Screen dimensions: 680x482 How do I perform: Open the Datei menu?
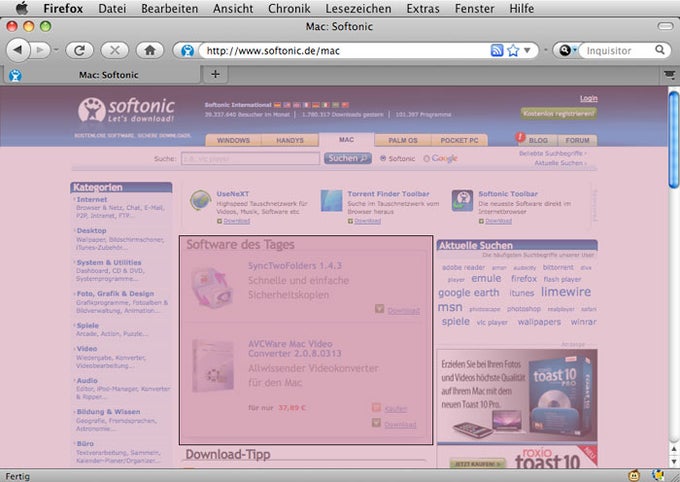(112, 8)
